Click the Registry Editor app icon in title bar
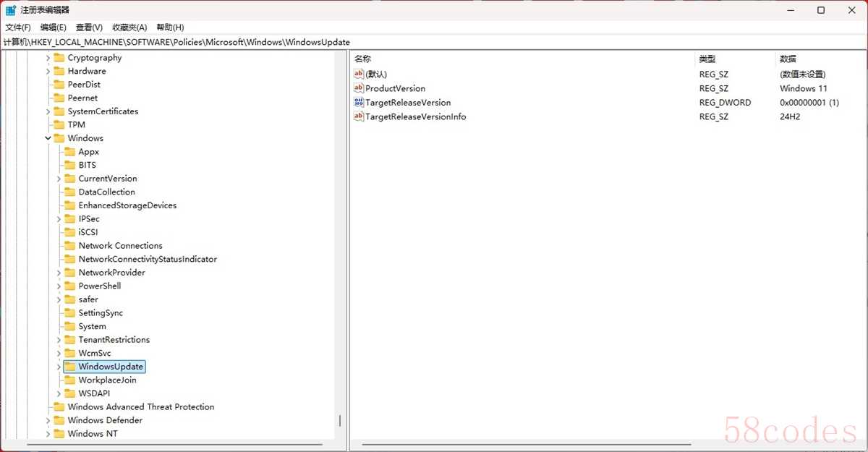868x452 pixels. (x=11, y=10)
